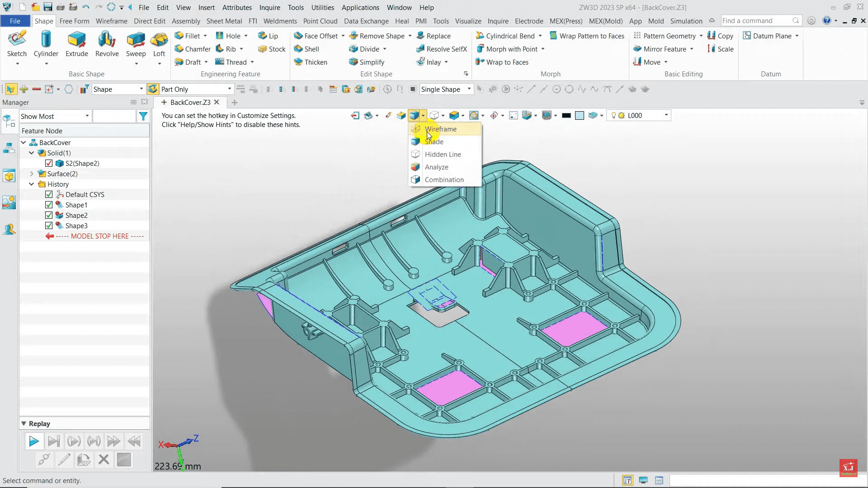The width and height of the screenshot is (868, 488).
Task: Select the Shell command icon
Action: pos(298,49)
